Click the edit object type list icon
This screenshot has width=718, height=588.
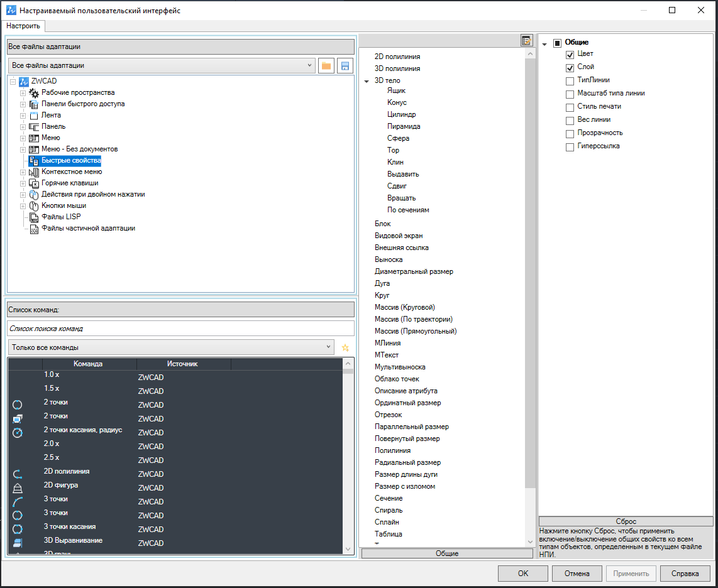pyautogui.click(x=527, y=41)
